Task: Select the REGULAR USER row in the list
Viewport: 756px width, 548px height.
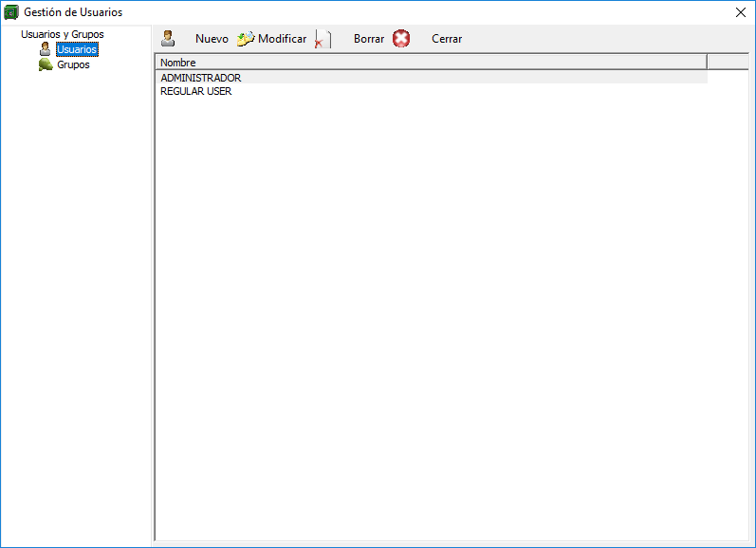Action: click(x=196, y=92)
